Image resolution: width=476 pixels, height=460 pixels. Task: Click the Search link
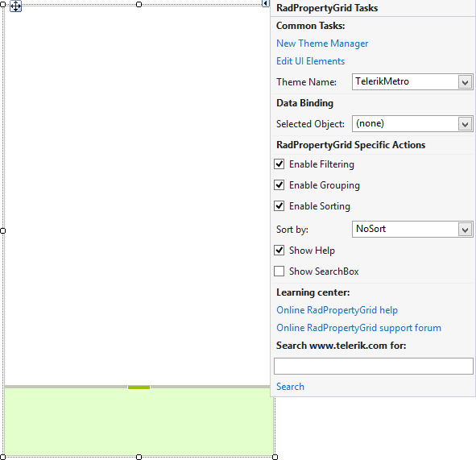point(290,387)
